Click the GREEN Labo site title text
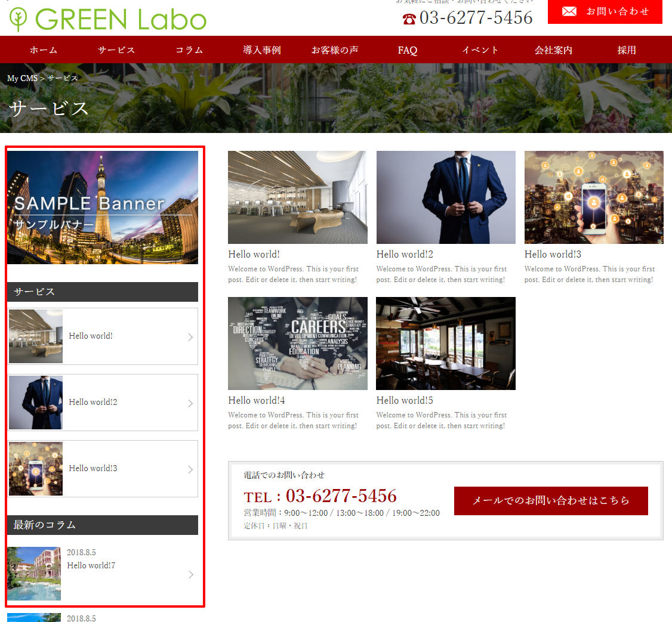The image size is (672, 622). click(x=121, y=20)
